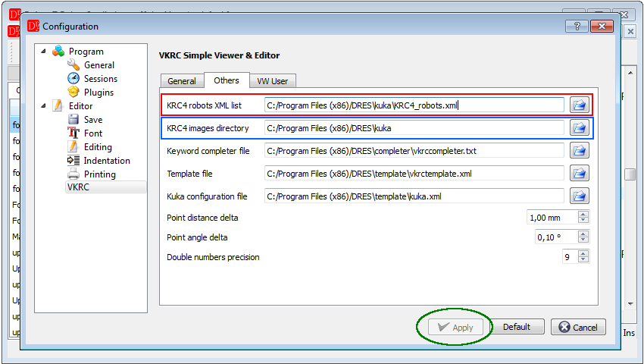Close the Configuration dialog

click(602, 27)
